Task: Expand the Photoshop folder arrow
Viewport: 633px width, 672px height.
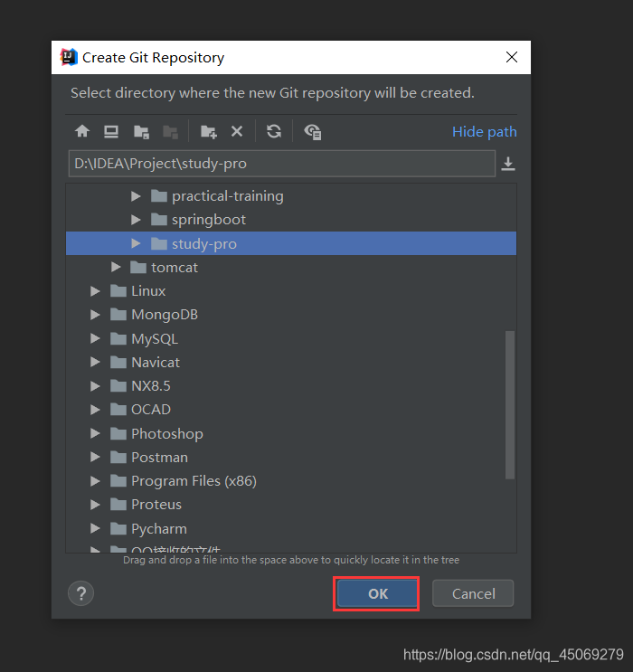Action: (95, 434)
